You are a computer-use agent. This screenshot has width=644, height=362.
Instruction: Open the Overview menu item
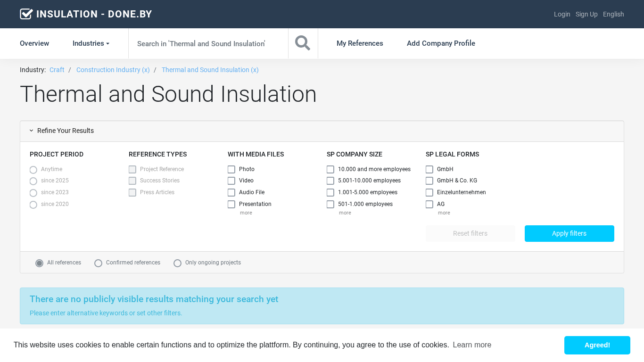point(34,43)
